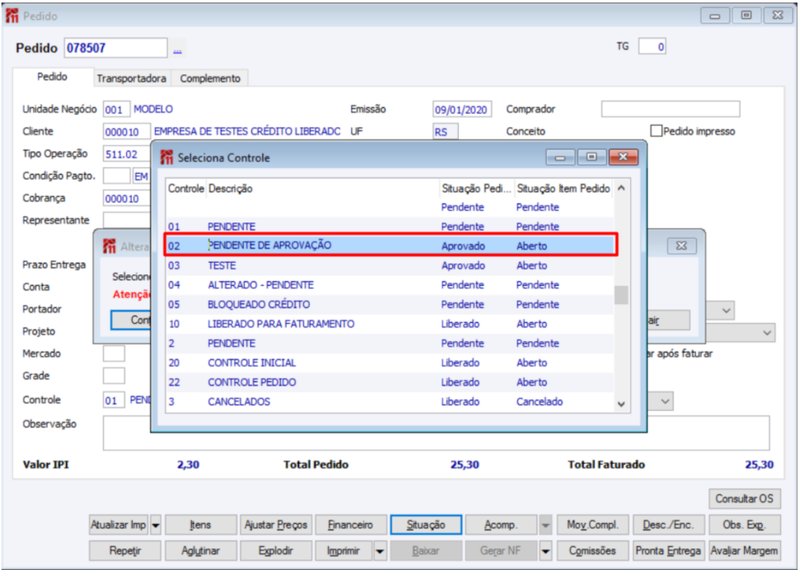This screenshot has width=800, height=570.
Task: Switch to the Transportadora tab
Action: pos(131,79)
